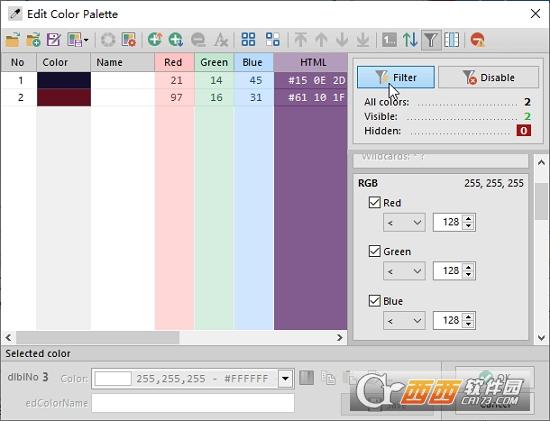The image size is (550, 421).
Task: Click the columns layout icon
Action: tap(451, 40)
